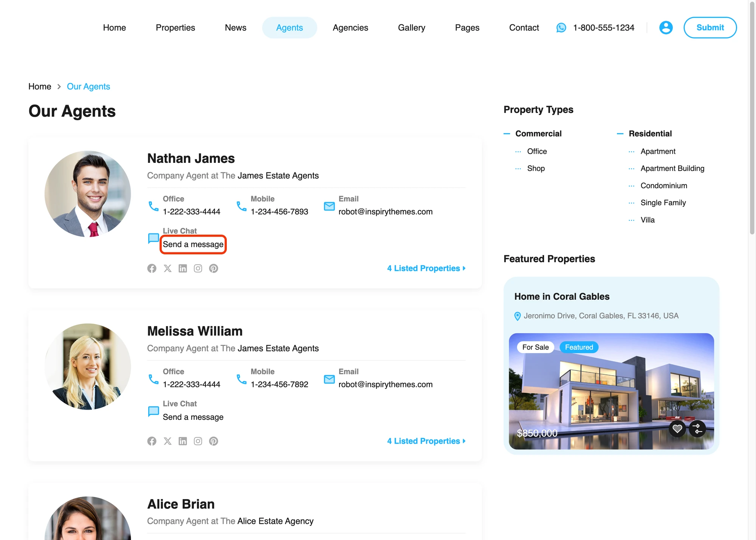View Nathan James's 4 Listed Properties

(426, 268)
